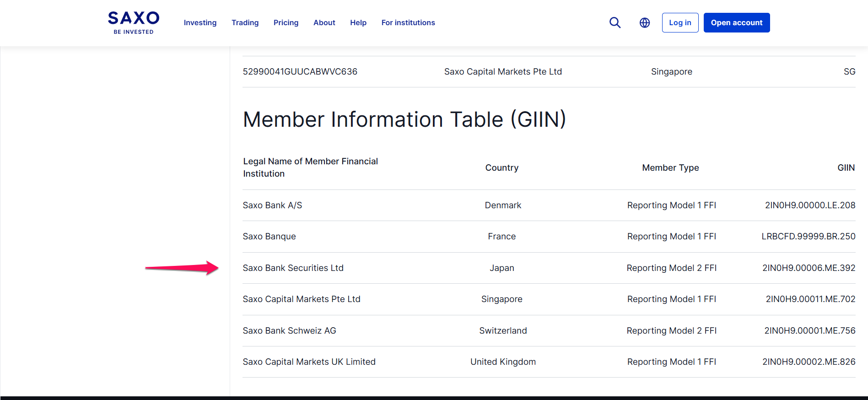This screenshot has height=400, width=868.
Task: Click the Country column header
Action: coord(502,168)
